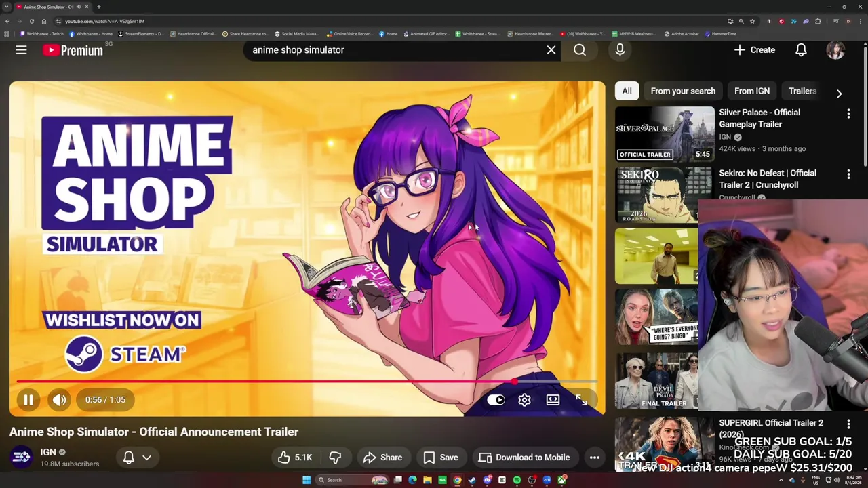868x488 pixels.
Task: Open browser extensions puzzle icon
Action: (818, 21)
